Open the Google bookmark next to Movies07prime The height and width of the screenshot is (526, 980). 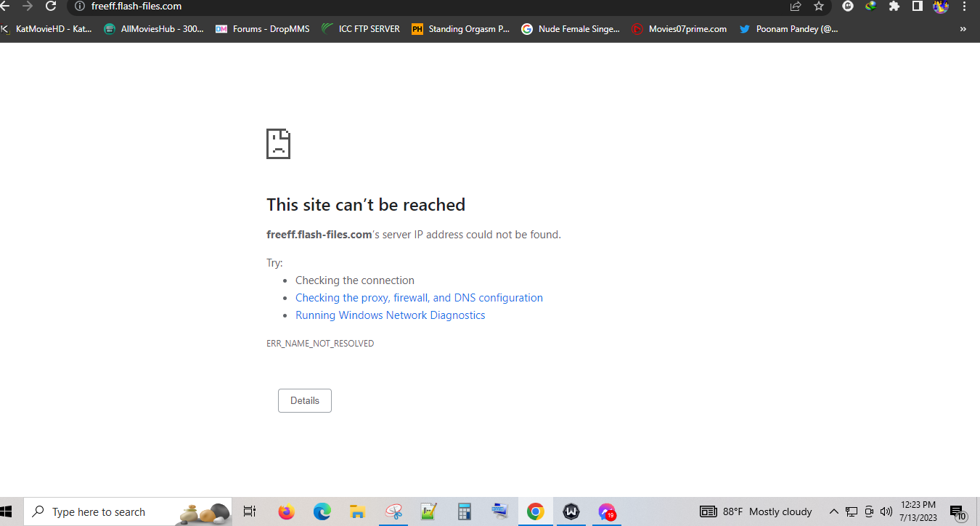(571, 29)
